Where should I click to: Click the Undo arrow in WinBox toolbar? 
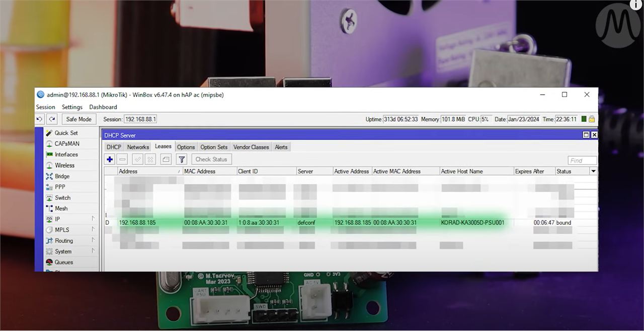[x=40, y=119]
